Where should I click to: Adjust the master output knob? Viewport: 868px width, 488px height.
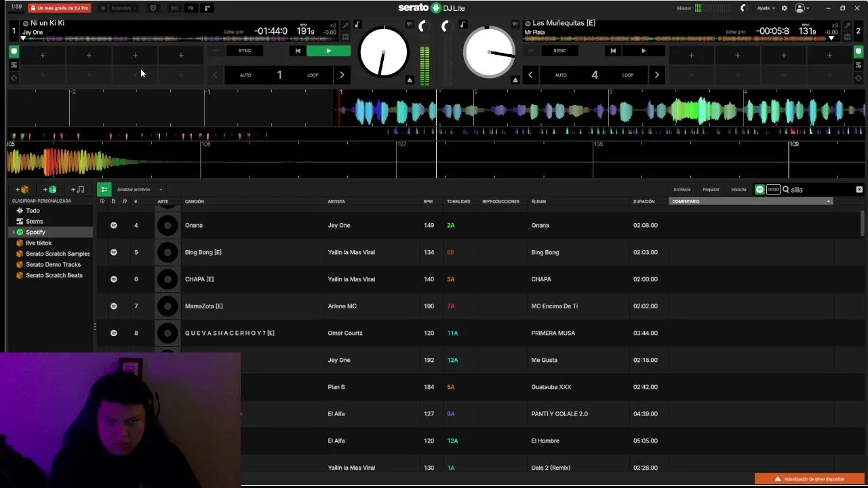pyautogui.click(x=743, y=8)
